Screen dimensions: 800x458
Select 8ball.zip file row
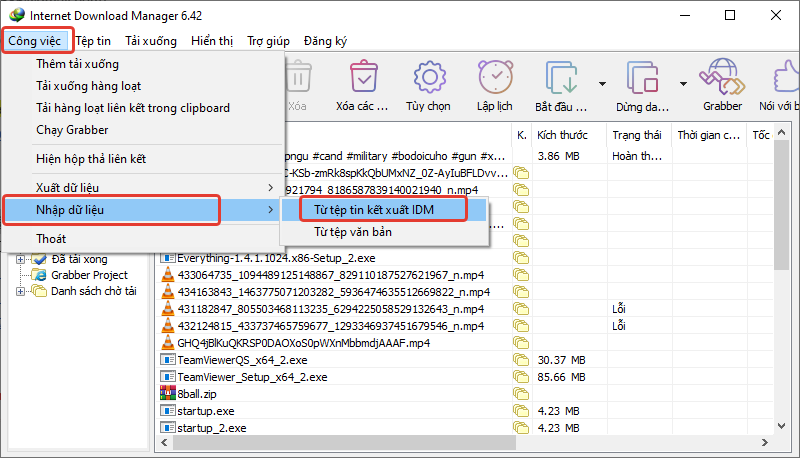pos(197,394)
